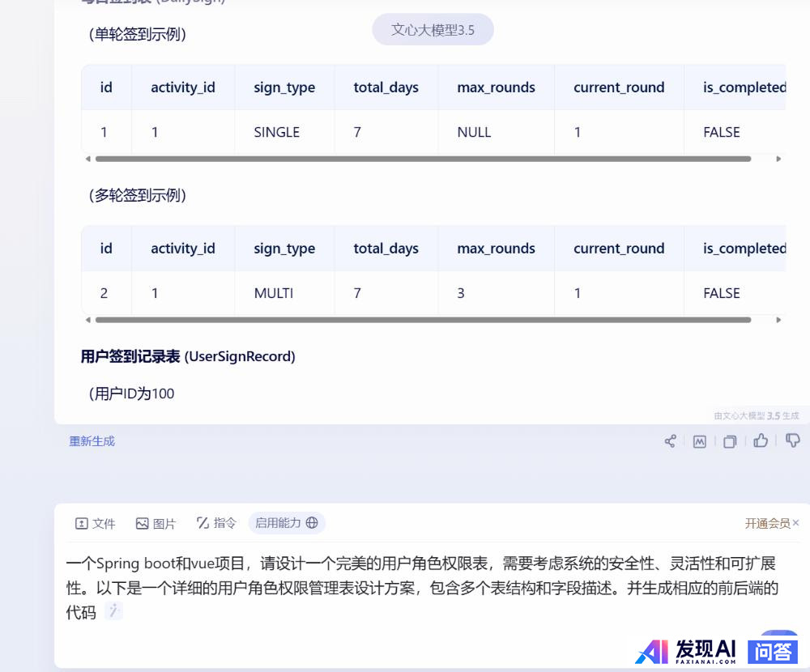Viewport: 810px width, 672px height.
Task: Click the second table's horizontal scrollbar
Action: coord(423,320)
